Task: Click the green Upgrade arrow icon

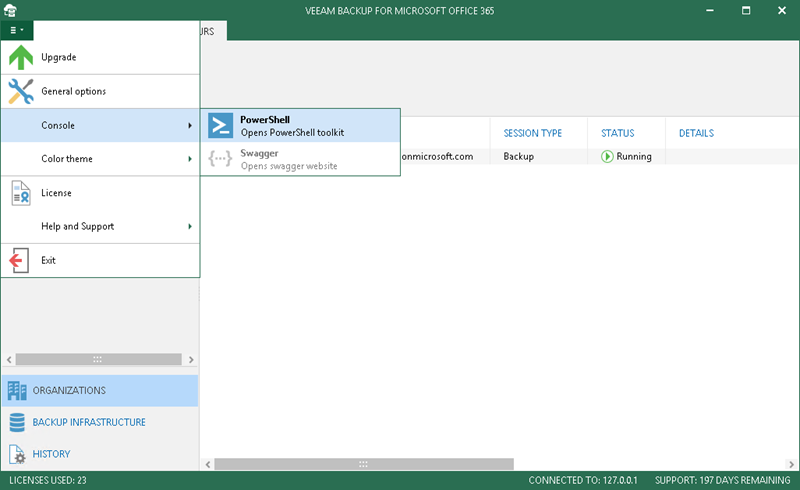Action: [21, 57]
